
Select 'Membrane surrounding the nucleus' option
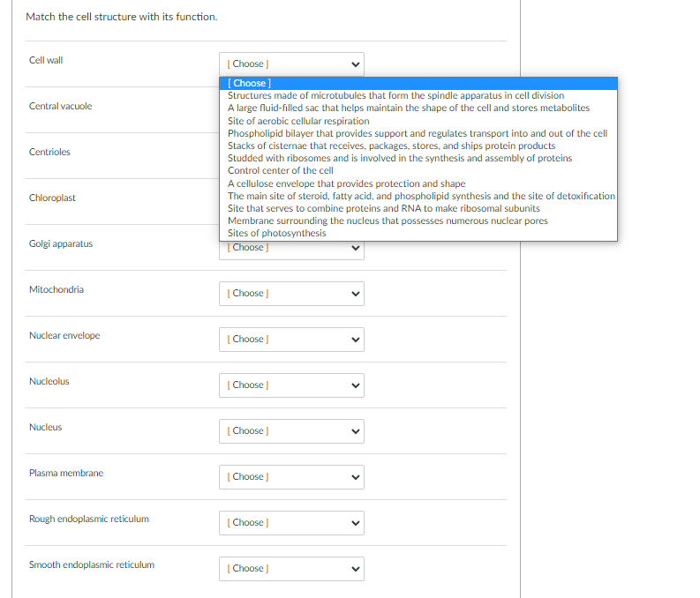coord(418,221)
